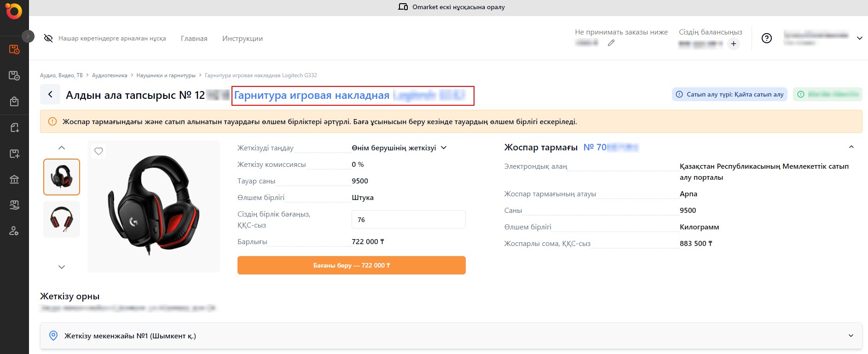Click the Жеткізу мекенжайы №1 (Шымкент қ.) text
This screenshot has height=354, width=868.
[x=130, y=336]
